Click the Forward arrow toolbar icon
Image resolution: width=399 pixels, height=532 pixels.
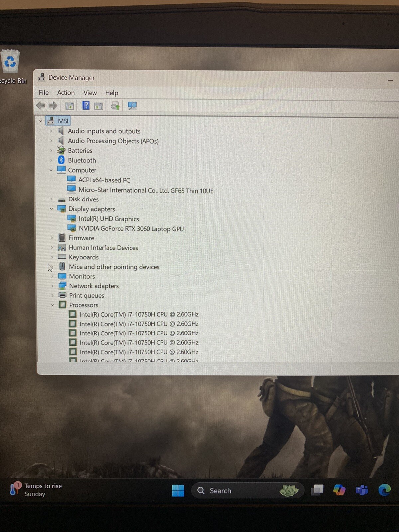(53, 106)
